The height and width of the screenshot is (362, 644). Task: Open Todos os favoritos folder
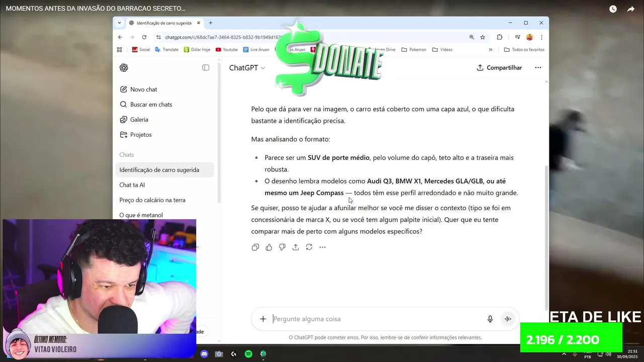[524, 50]
